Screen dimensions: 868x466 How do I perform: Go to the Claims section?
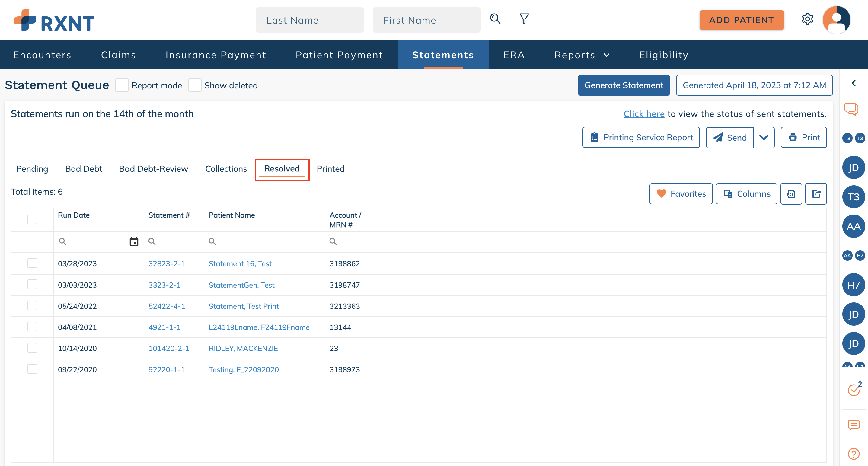point(118,55)
